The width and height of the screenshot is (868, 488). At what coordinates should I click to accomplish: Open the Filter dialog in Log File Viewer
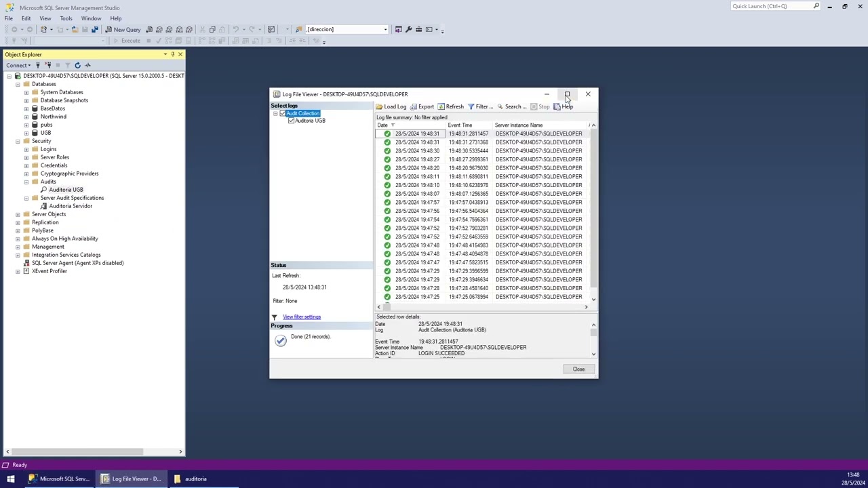point(480,106)
